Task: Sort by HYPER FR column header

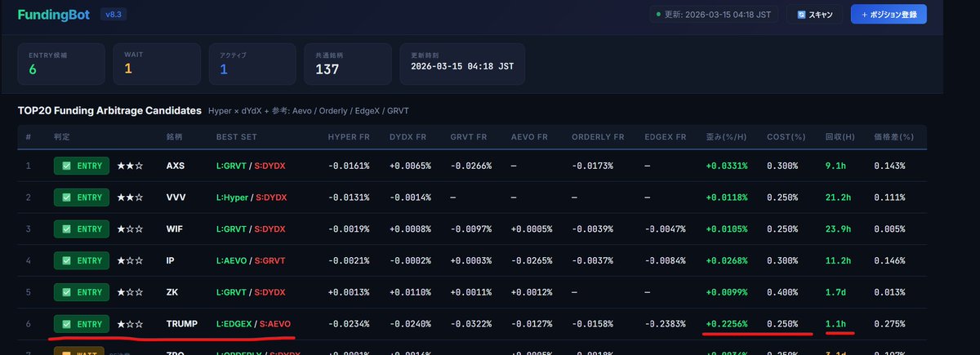Action: [349, 136]
